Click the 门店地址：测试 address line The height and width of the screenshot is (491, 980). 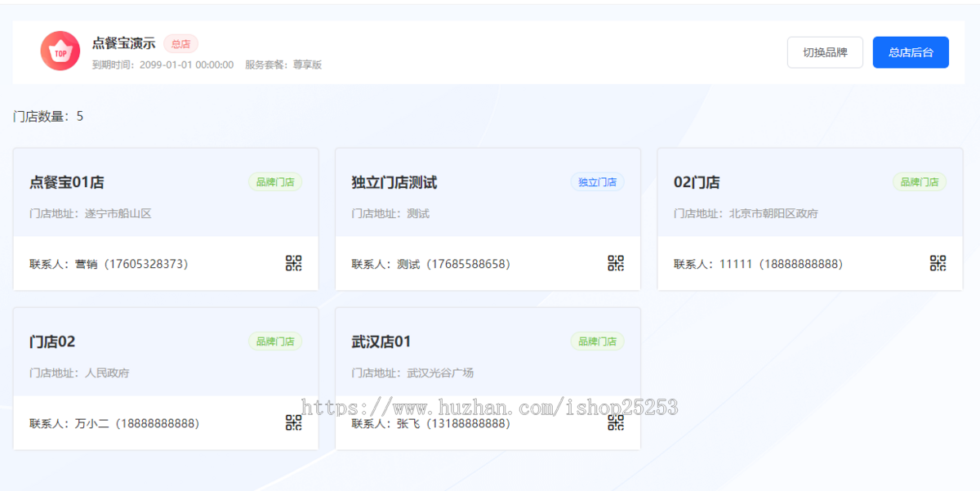click(x=390, y=213)
